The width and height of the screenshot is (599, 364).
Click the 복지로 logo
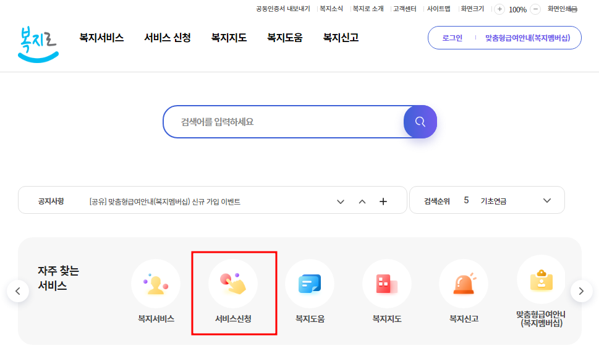tap(38, 44)
